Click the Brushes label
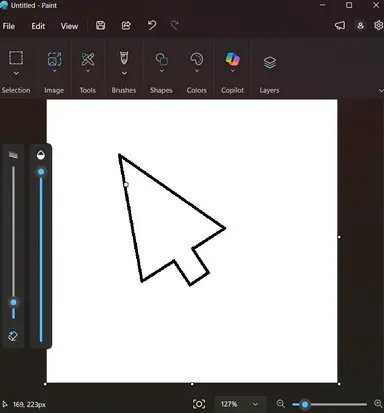Image resolution: width=384 pixels, height=413 pixels. point(124,90)
